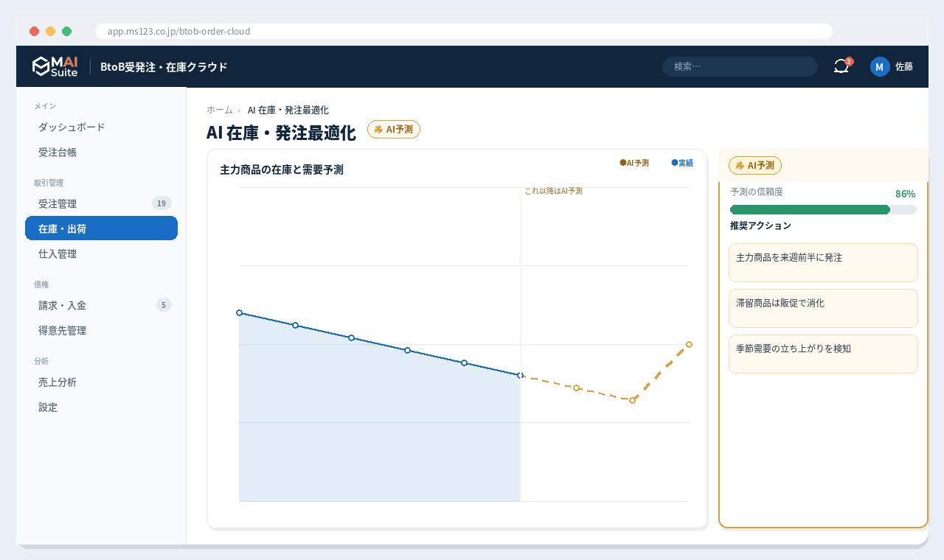
Task: Open 受注台帳 in the sidebar
Action: point(101,153)
